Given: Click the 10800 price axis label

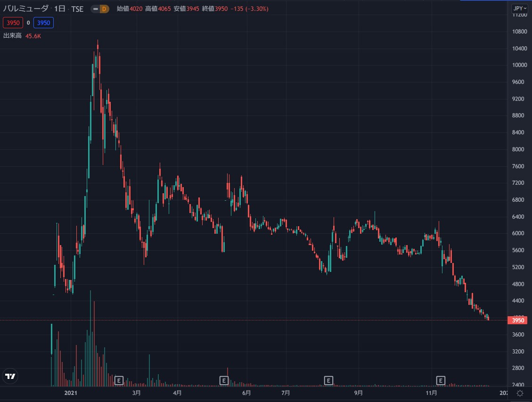Looking at the screenshot, I should (x=519, y=32).
